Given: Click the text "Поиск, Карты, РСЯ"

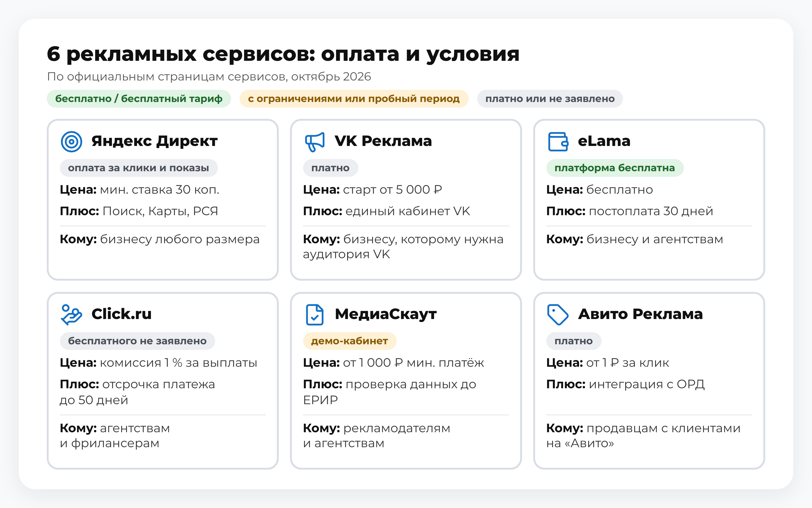Looking at the screenshot, I should click(160, 211).
